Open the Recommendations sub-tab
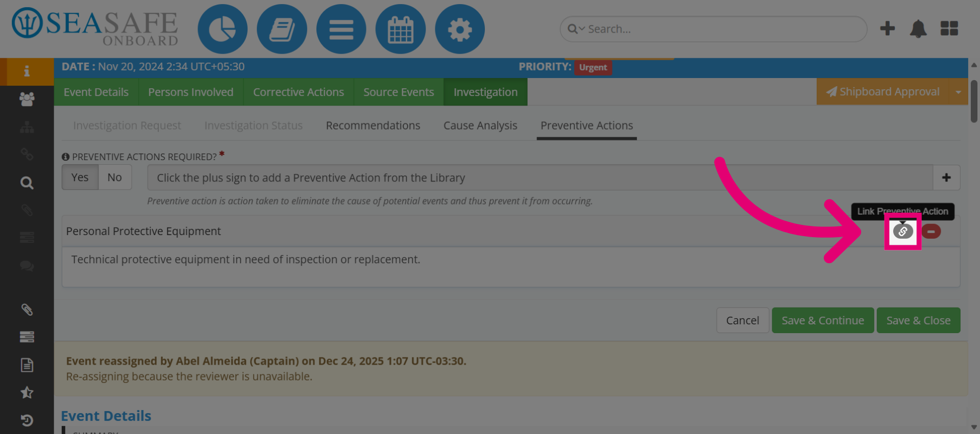Image resolution: width=980 pixels, height=434 pixels. click(x=373, y=125)
